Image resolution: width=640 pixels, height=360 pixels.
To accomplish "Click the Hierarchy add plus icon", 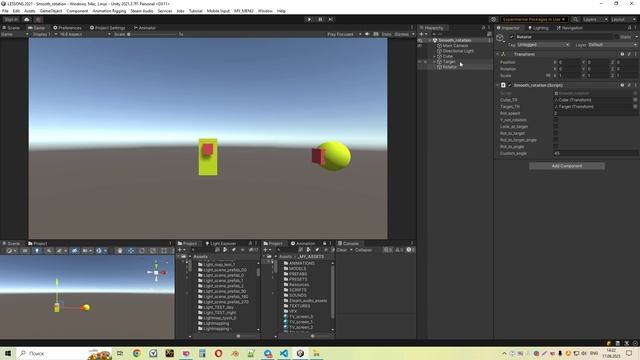I will pyautogui.click(x=422, y=34).
